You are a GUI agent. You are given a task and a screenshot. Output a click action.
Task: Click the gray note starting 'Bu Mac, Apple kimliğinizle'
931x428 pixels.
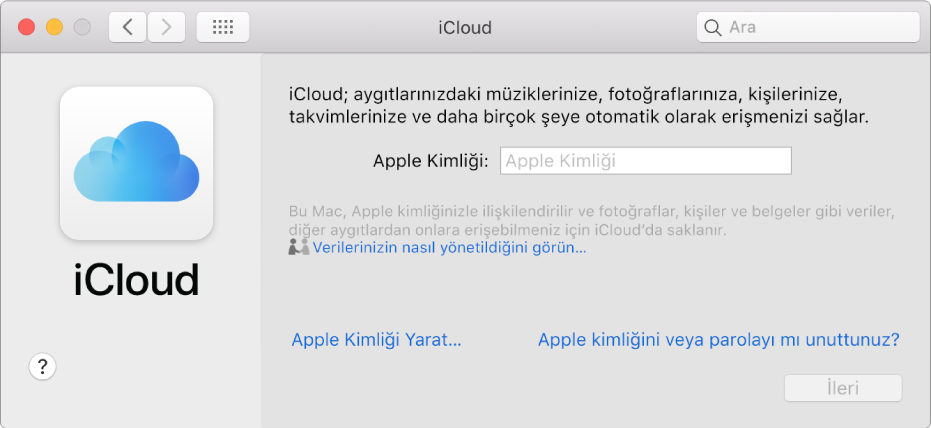coord(591,220)
